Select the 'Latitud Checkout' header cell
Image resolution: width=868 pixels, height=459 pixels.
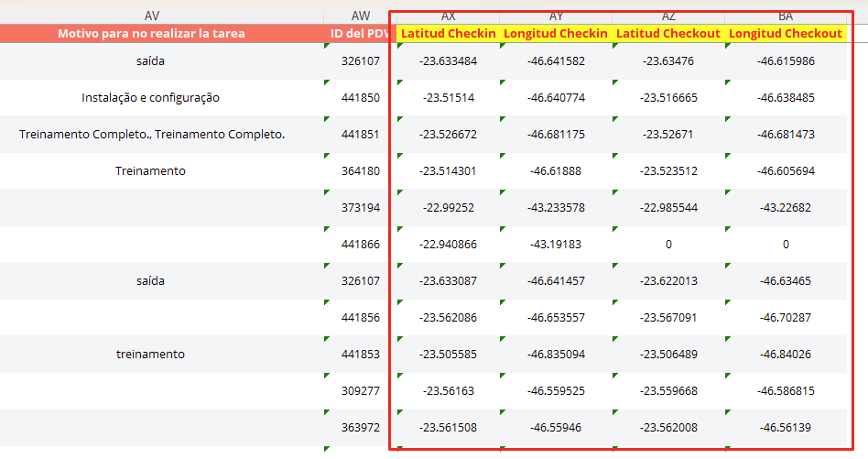[668, 34]
